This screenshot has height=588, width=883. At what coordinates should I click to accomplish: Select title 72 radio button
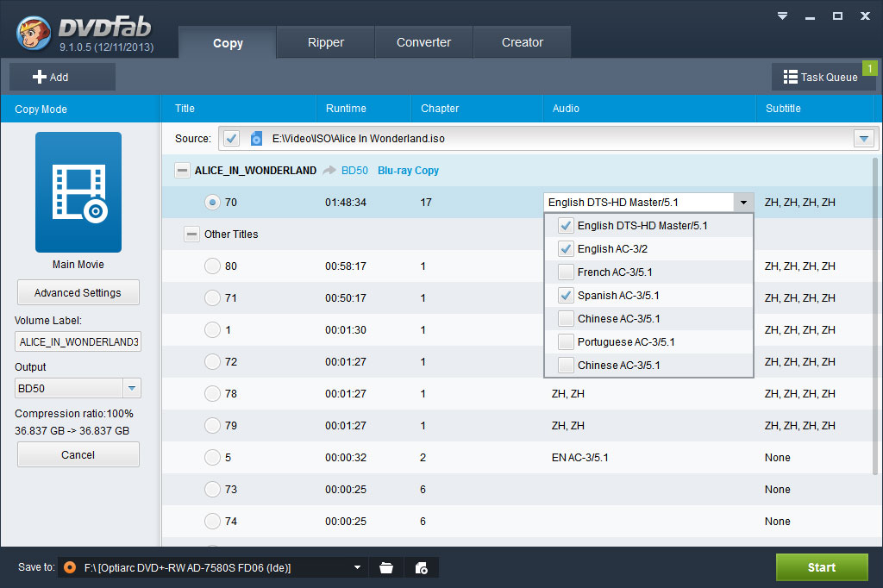coord(212,361)
